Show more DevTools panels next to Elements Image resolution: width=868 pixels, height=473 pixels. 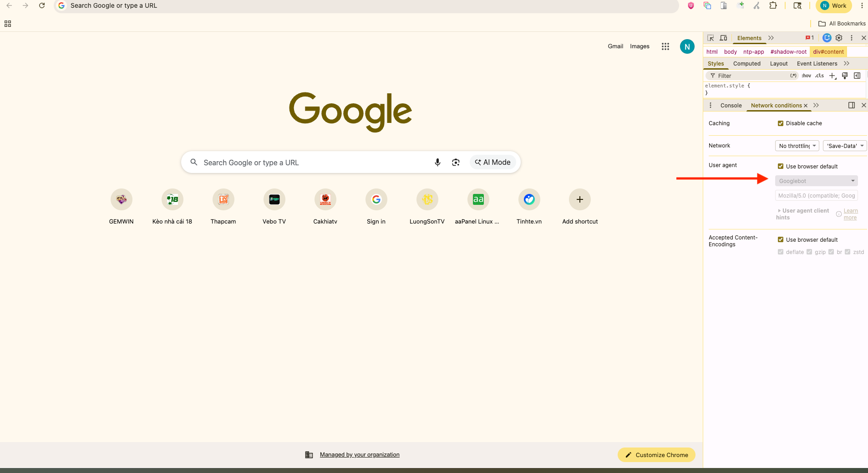[771, 38]
